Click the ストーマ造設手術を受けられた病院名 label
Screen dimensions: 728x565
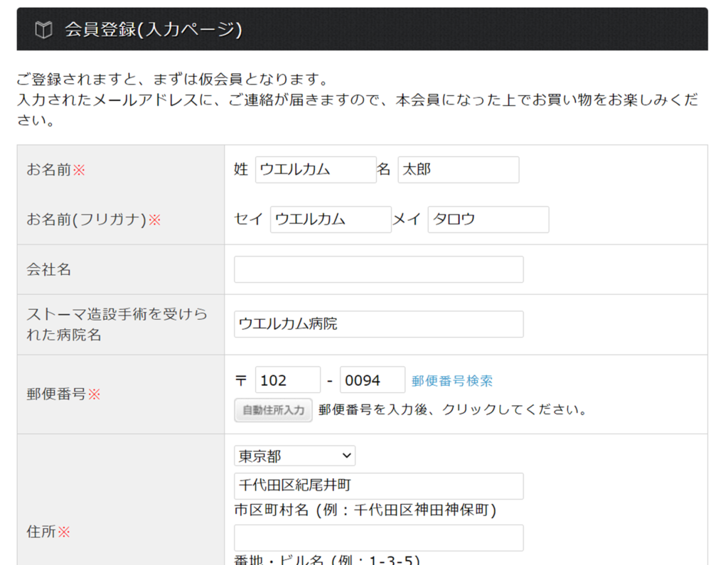point(117,324)
